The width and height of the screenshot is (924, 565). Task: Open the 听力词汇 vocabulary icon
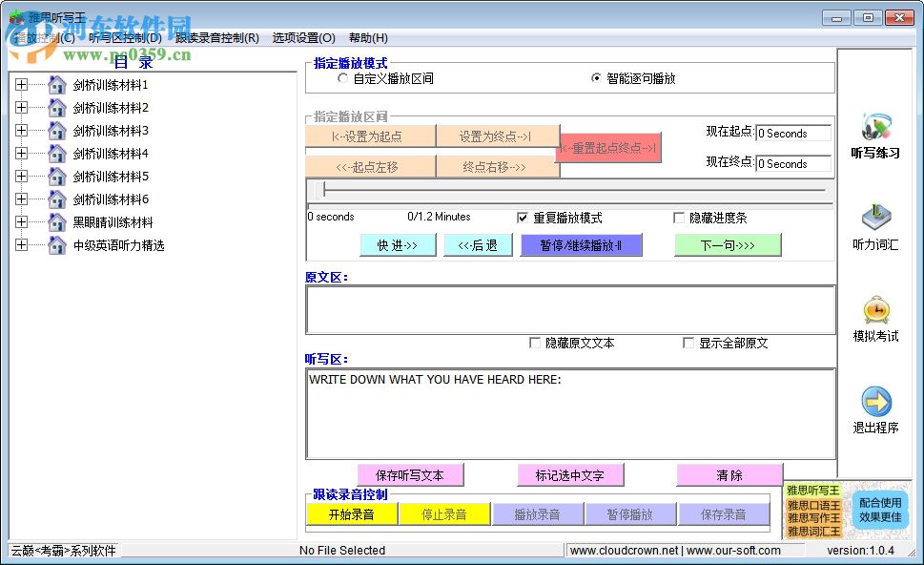[x=874, y=217]
